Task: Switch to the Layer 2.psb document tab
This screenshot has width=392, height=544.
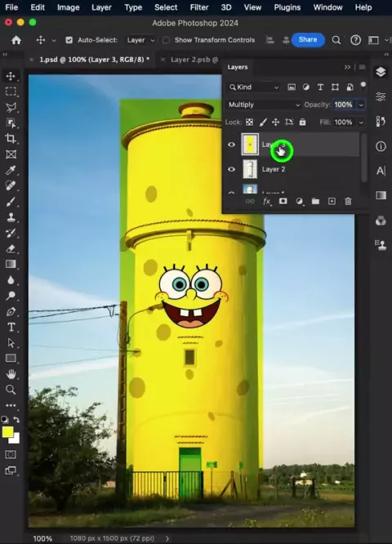Action: click(x=194, y=60)
